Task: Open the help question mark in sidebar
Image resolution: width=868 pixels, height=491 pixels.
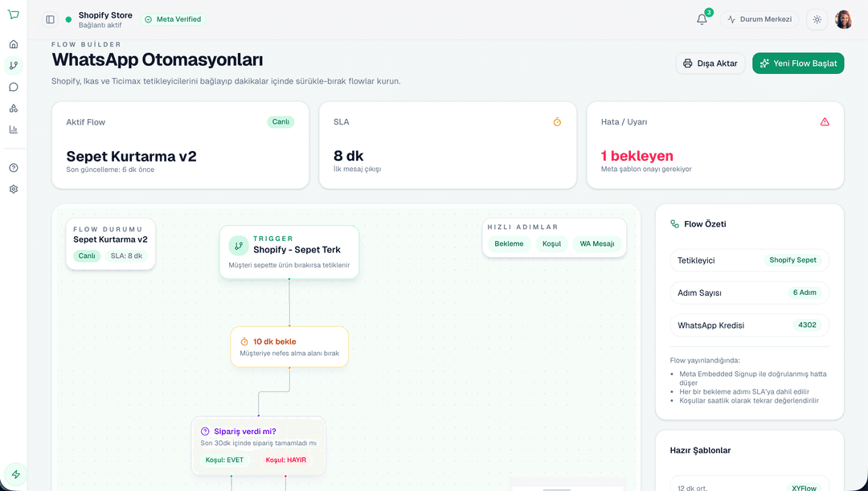Action: [12, 168]
